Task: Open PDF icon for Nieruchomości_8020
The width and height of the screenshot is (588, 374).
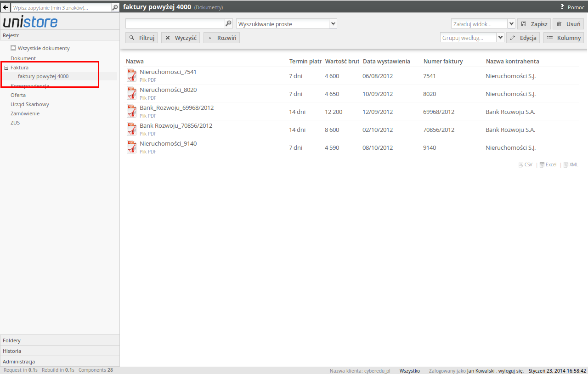Action: pyautogui.click(x=132, y=93)
